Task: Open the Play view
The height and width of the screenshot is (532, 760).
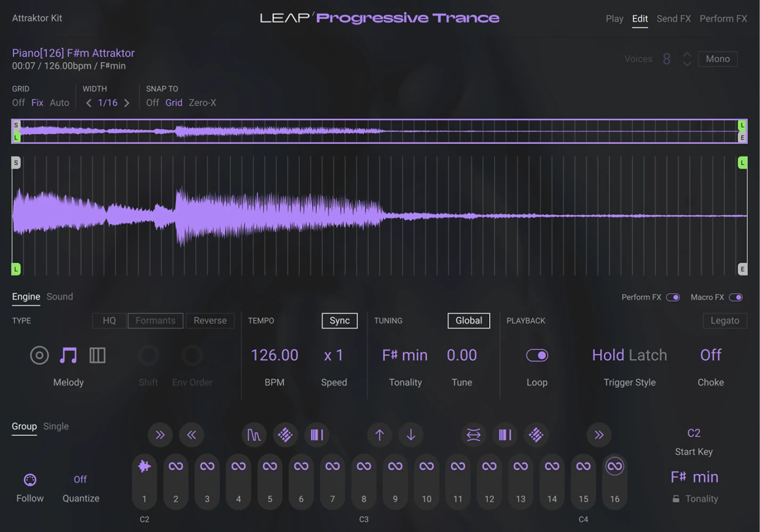Action: (614, 18)
